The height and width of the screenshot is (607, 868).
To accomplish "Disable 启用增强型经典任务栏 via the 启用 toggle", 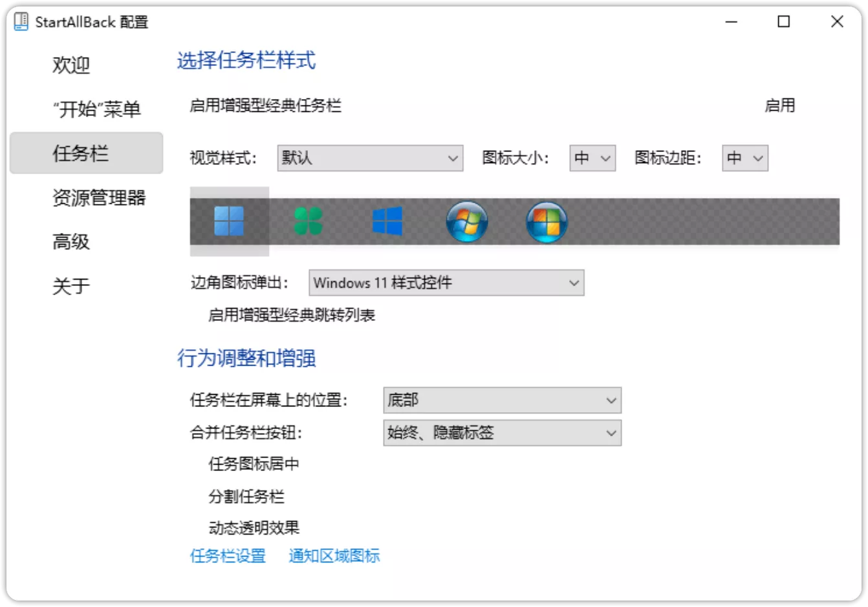I will tap(781, 105).
